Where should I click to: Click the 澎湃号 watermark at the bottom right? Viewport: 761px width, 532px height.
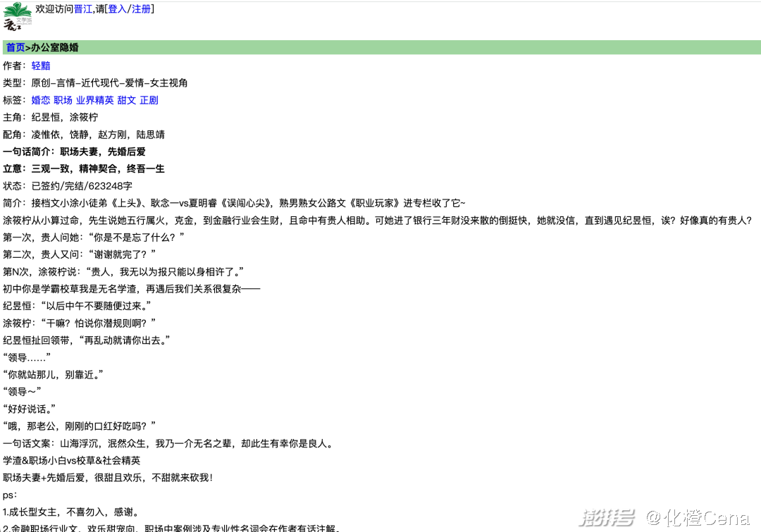[606, 519]
